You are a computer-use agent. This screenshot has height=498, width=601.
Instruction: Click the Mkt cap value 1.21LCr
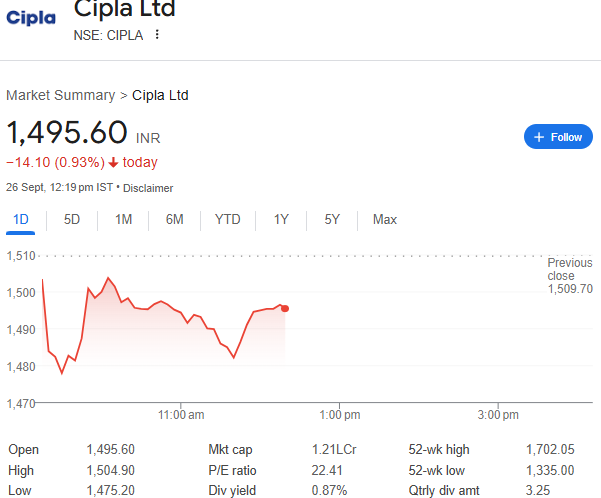(331, 450)
